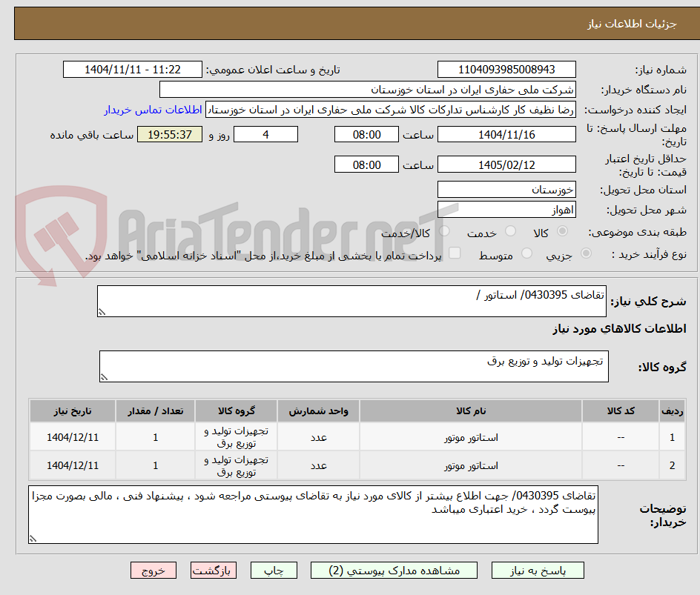Click the خروج exit button

[153, 570]
